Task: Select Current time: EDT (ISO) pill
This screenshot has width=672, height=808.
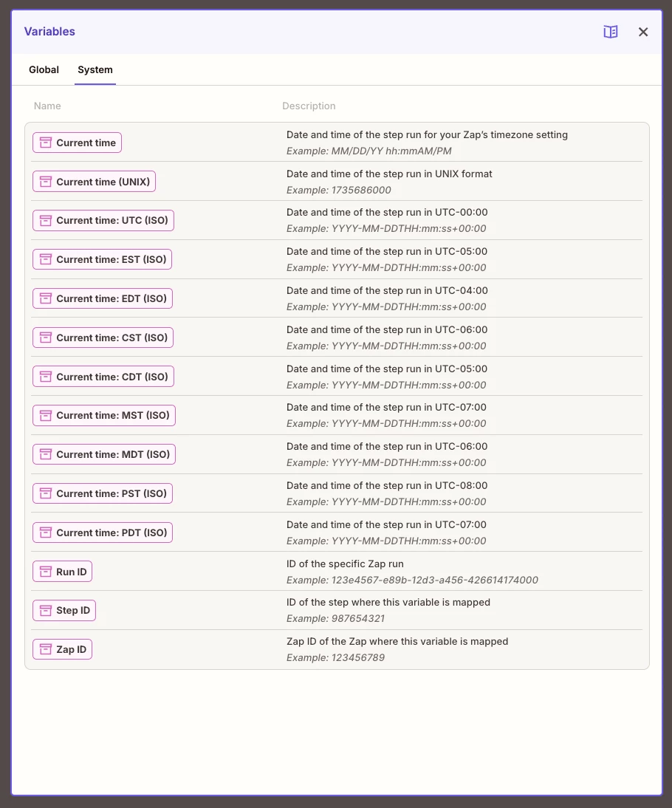Action: click(103, 298)
